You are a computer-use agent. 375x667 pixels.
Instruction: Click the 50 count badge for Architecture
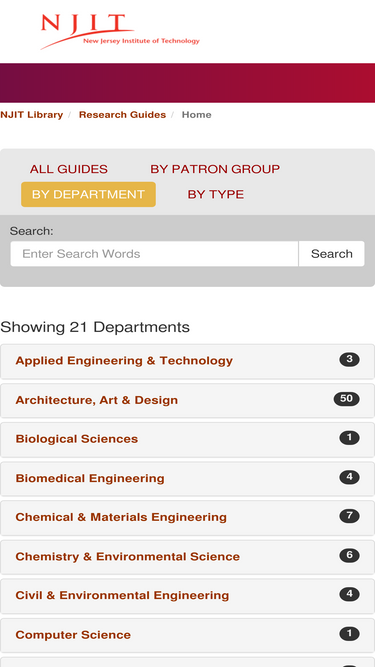pyautogui.click(x=347, y=399)
